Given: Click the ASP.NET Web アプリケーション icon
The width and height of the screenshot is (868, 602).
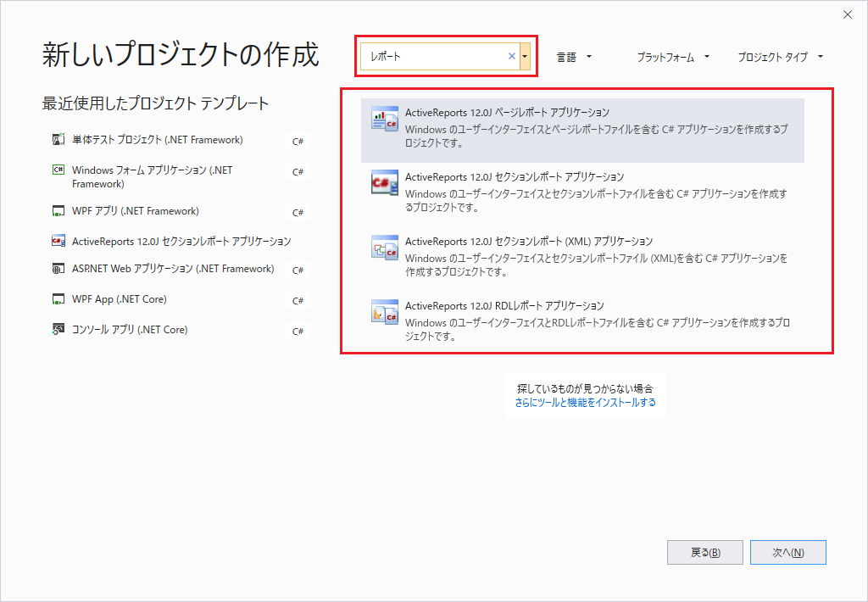Looking at the screenshot, I should click(x=58, y=269).
